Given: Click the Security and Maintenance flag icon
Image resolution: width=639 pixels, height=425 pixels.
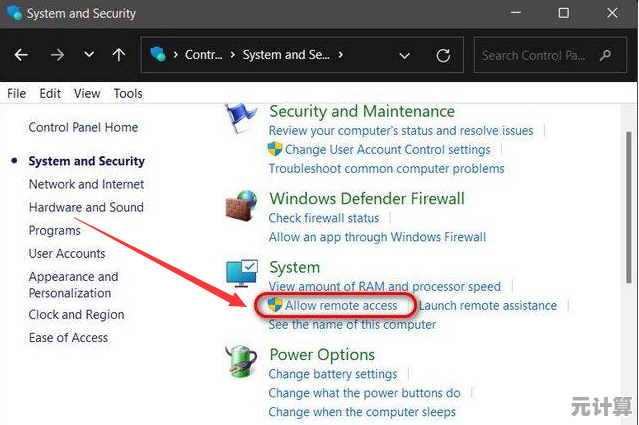Looking at the screenshot, I should 240,118.
